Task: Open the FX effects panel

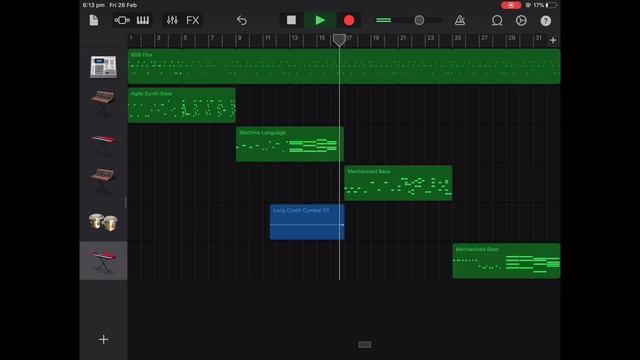Action: coord(193,20)
